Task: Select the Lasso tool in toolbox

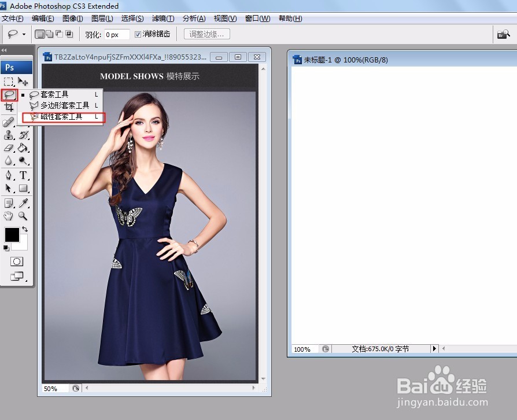Action: pyautogui.click(x=9, y=95)
